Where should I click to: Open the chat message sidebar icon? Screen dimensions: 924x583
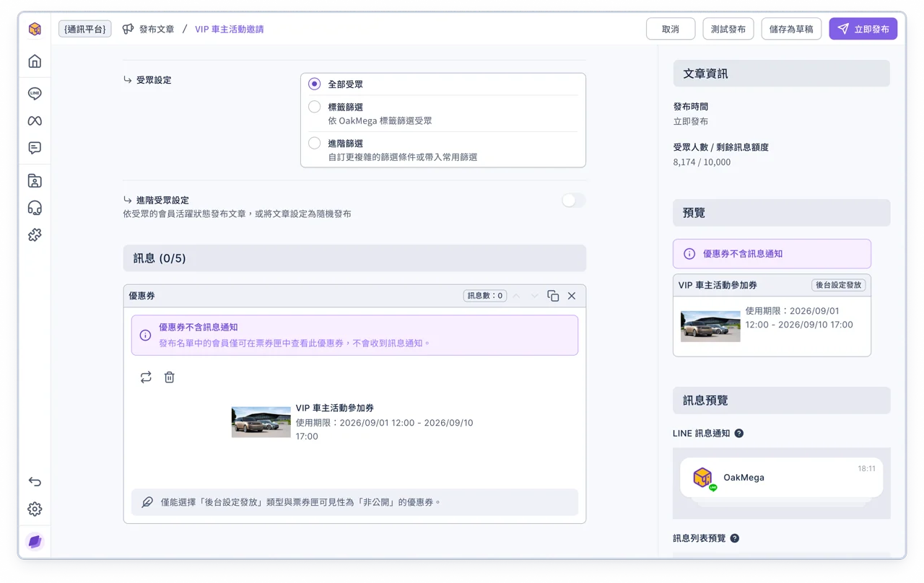[35, 148]
